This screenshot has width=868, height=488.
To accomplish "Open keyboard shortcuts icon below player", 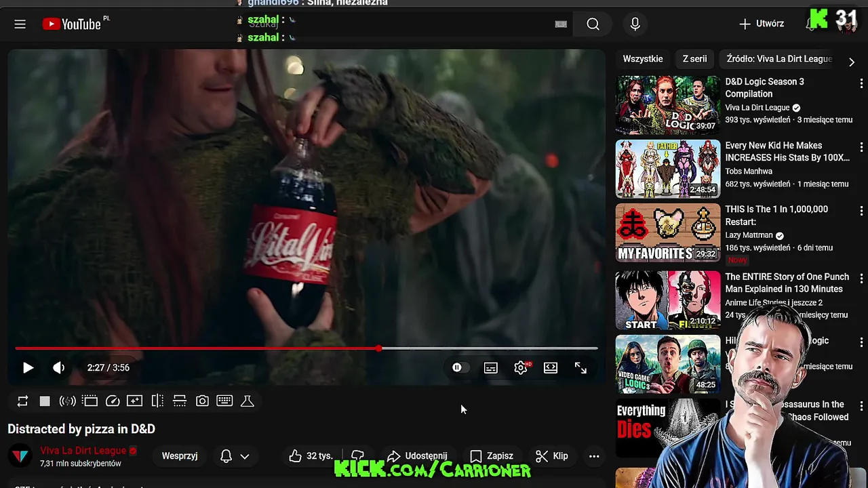I will coord(224,401).
